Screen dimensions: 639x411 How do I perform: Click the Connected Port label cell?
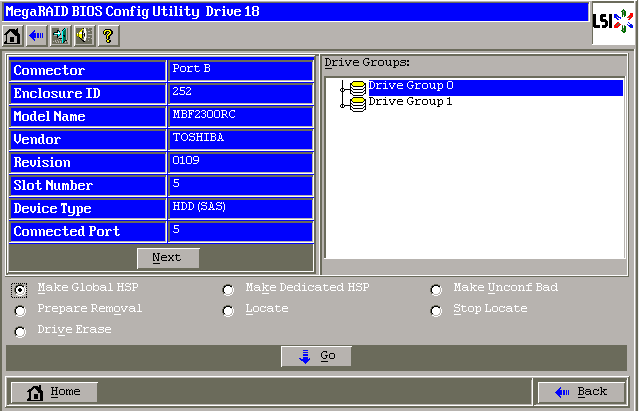(x=88, y=231)
